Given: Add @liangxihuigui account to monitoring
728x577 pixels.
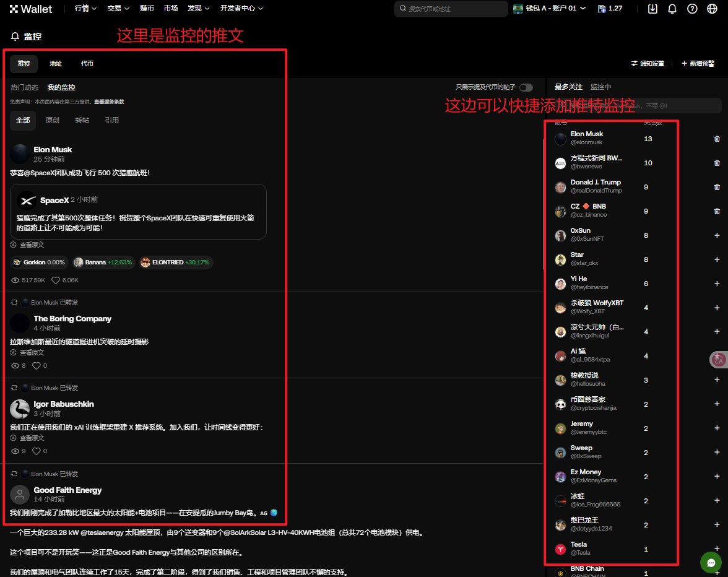Looking at the screenshot, I should pyautogui.click(x=717, y=331).
